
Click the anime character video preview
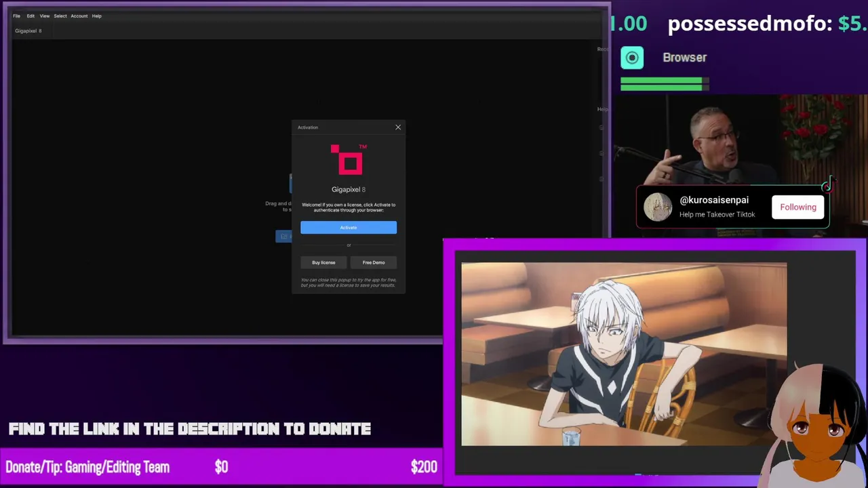tap(624, 354)
